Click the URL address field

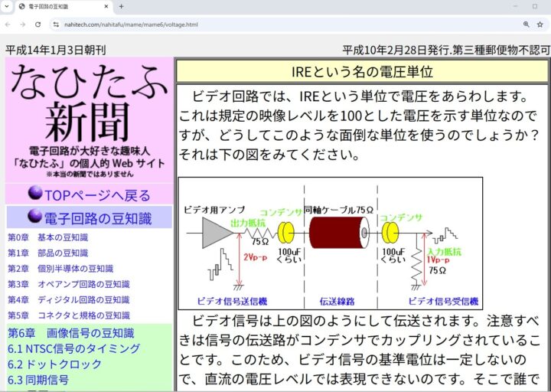[291, 24]
